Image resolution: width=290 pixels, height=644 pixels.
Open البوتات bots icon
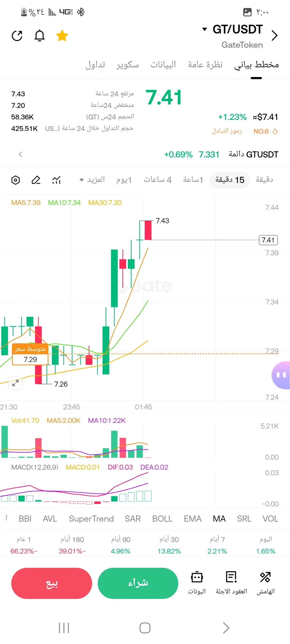[x=197, y=583]
